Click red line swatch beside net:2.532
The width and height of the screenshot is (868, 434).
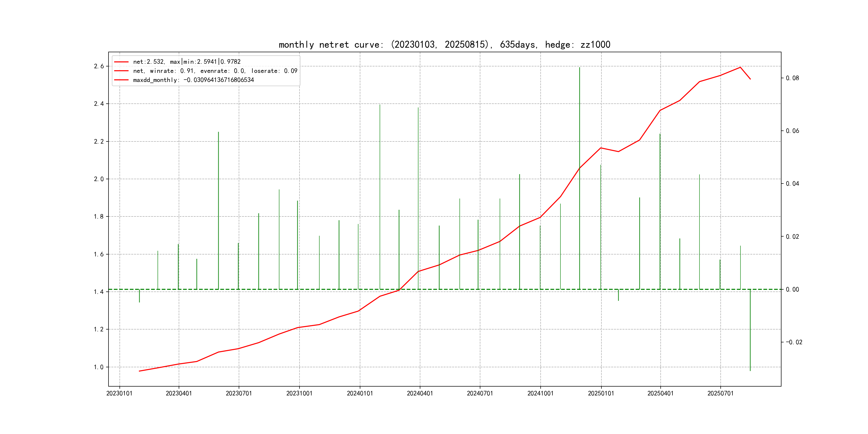(x=121, y=62)
